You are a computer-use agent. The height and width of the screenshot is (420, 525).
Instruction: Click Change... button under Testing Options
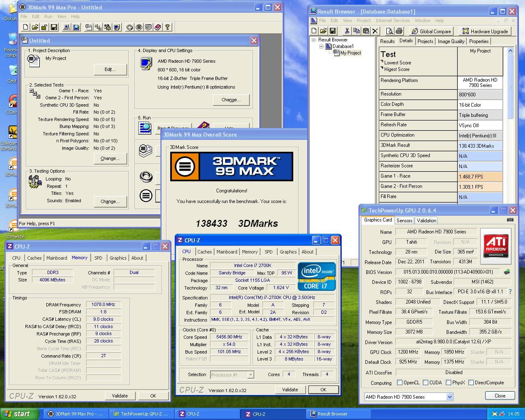(110, 201)
